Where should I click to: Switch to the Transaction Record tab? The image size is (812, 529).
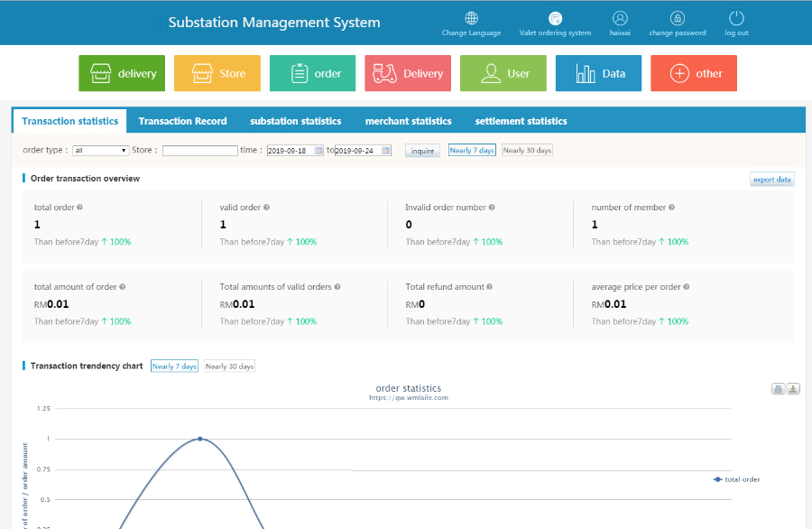[x=182, y=121]
